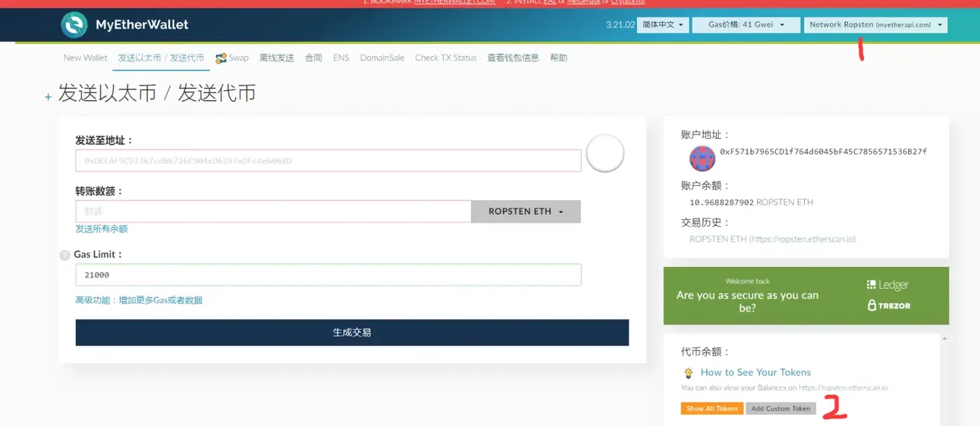Click the MYETHERWALLET.COM bookmark link in red banner

[455, 2]
